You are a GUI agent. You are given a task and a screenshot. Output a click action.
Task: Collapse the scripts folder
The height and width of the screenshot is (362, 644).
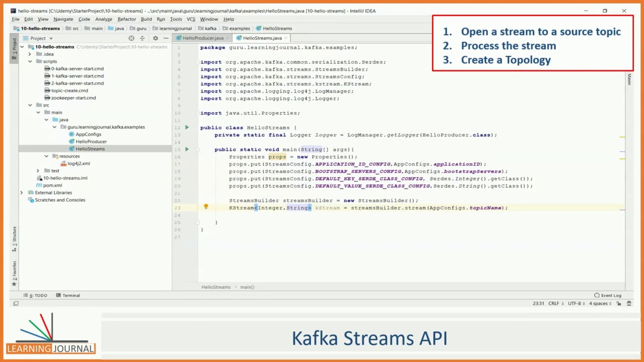point(30,61)
